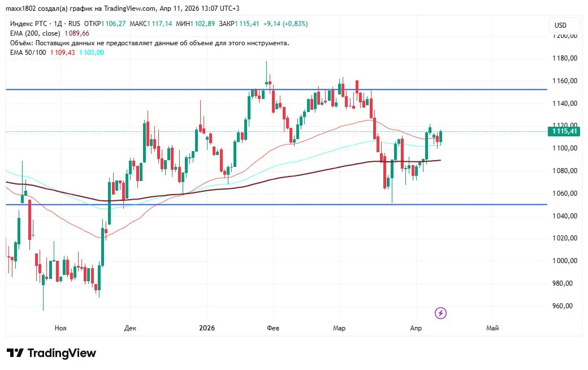Screen dimensions: 588x370
Task: Select the upper blue horizontal resistance line
Action: click(170, 89)
